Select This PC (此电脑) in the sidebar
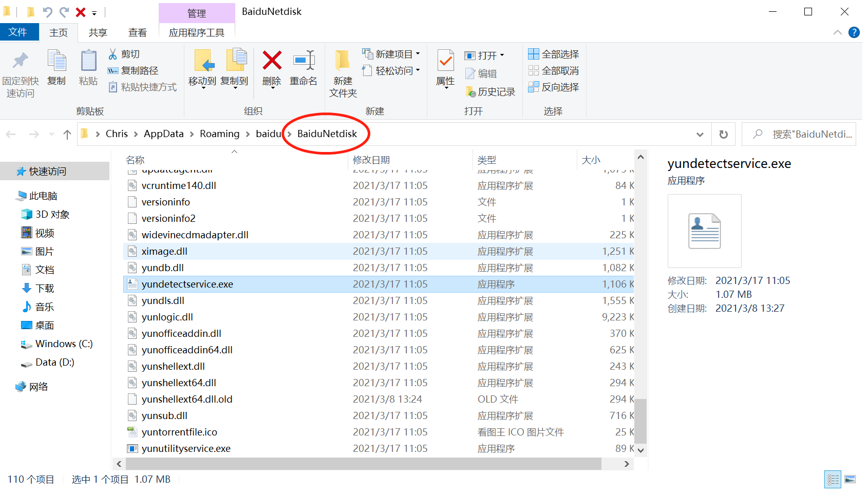868x494 pixels. coord(43,196)
